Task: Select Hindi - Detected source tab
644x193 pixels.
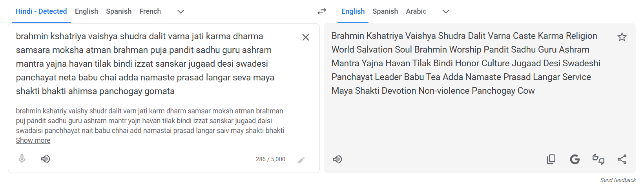Action: 41,11
